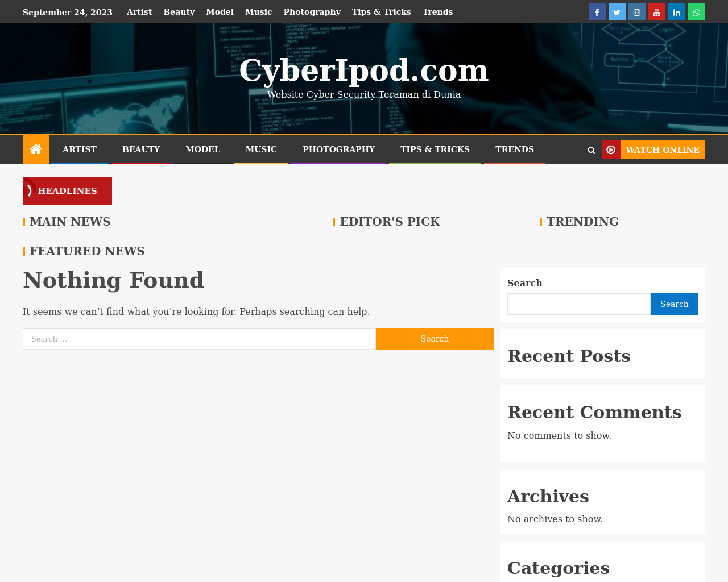The height and width of the screenshot is (582, 728).
Task: Open PHOTOGRAPHY in main navigation
Action: pos(339,149)
